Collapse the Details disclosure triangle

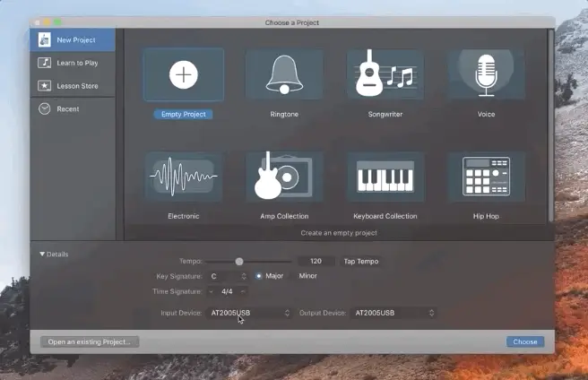coord(42,254)
